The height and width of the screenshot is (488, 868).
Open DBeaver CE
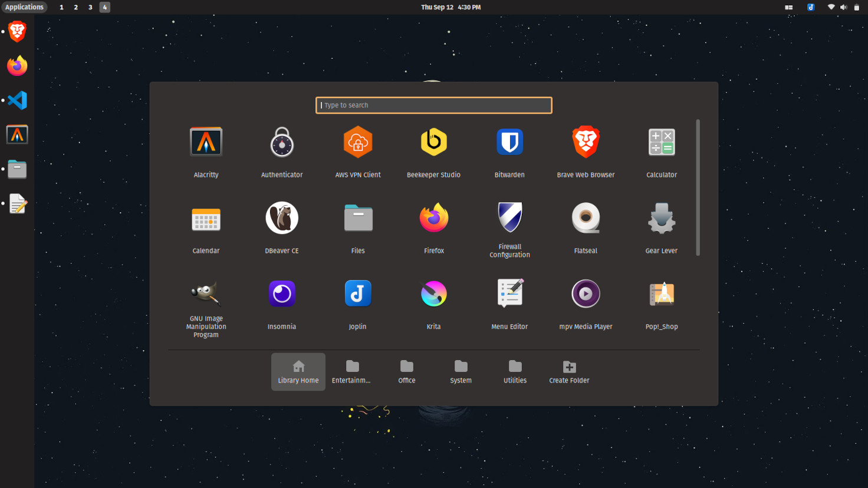pyautogui.click(x=282, y=218)
